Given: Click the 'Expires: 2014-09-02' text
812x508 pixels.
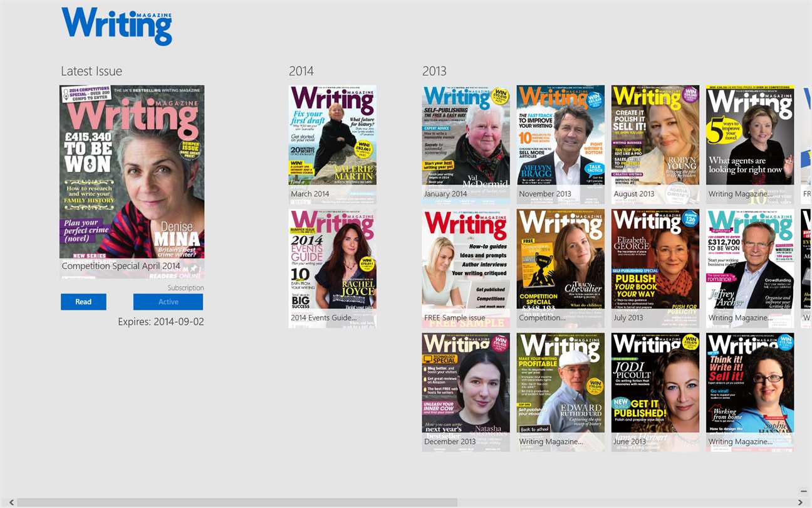Looking at the screenshot, I should 161,322.
